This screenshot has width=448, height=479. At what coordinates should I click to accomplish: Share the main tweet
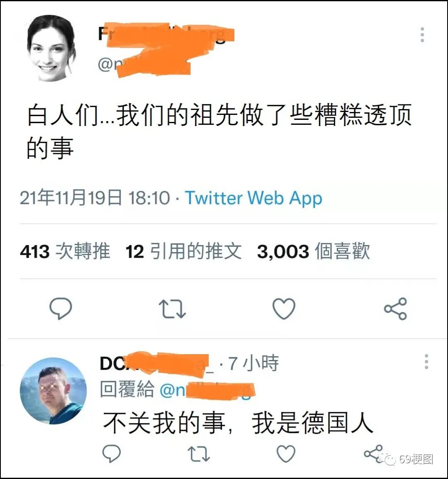(x=395, y=309)
